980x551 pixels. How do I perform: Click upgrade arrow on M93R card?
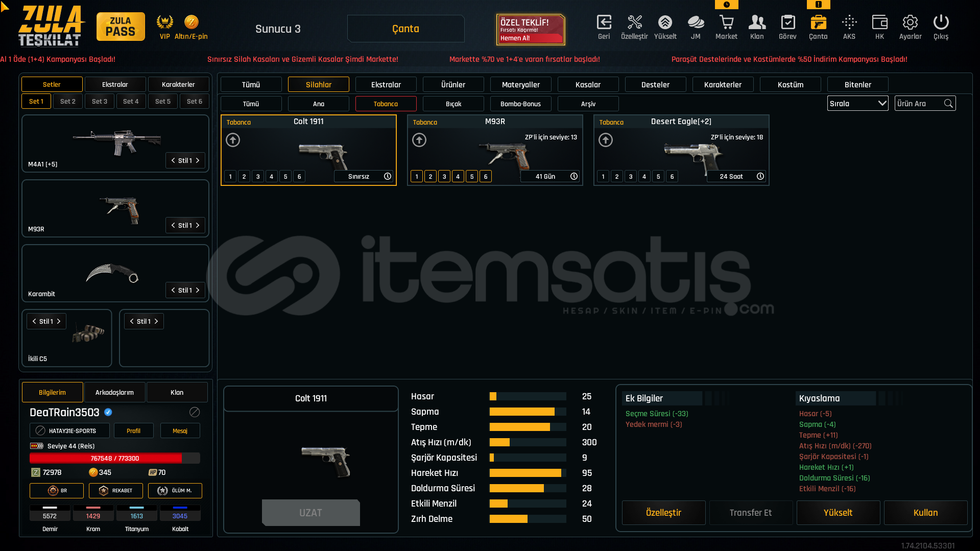tap(419, 140)
